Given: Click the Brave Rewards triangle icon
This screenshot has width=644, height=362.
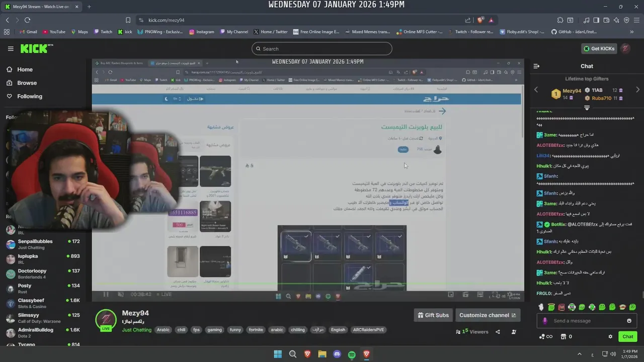Looking at the screenshot, I should [x=491, y=20].
